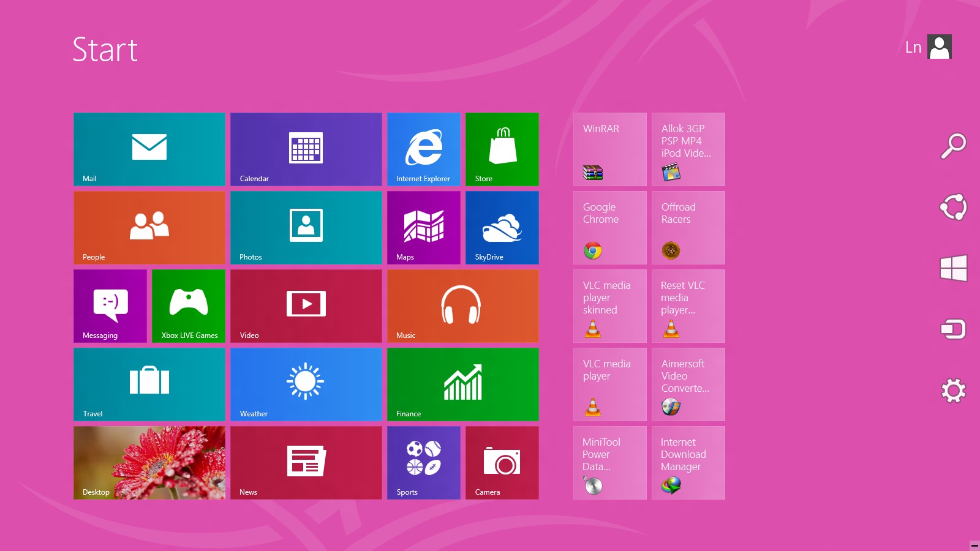980x551 pixels.
Task: Open the Music tile
Action: (463, 306)
